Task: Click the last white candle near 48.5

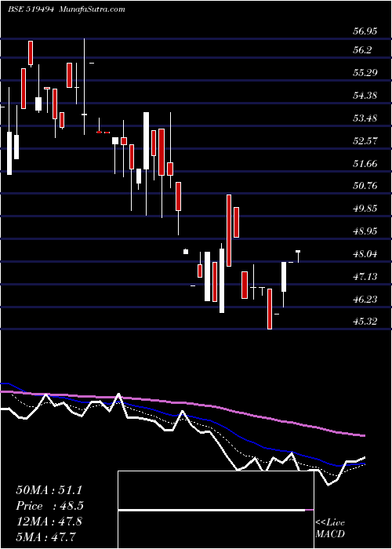Action: click(x=298, y=256)
